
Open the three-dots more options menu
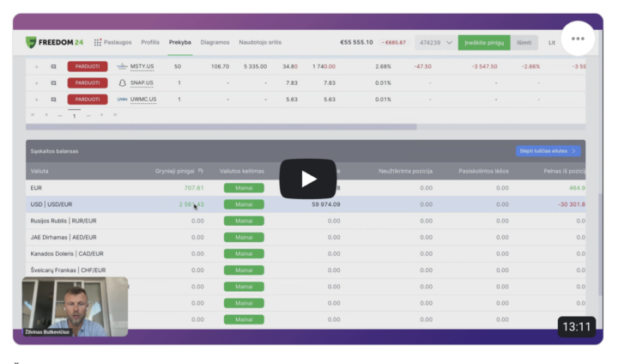click(578, 39)
